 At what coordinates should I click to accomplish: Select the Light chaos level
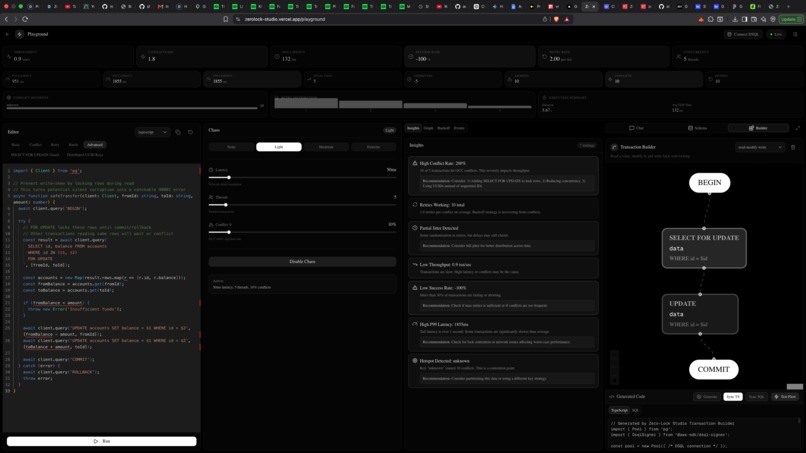tap(279, 147)
